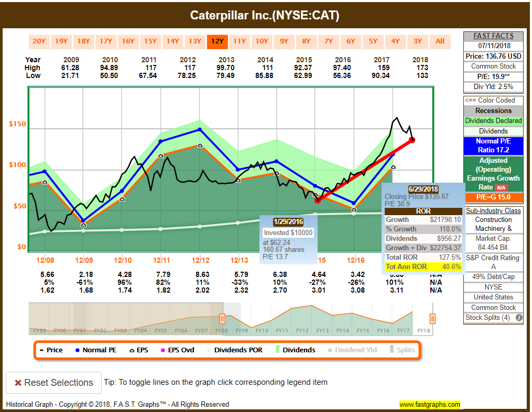Click the red X reset icon
This screenshot has height=412, width=532.
point(18,383)
